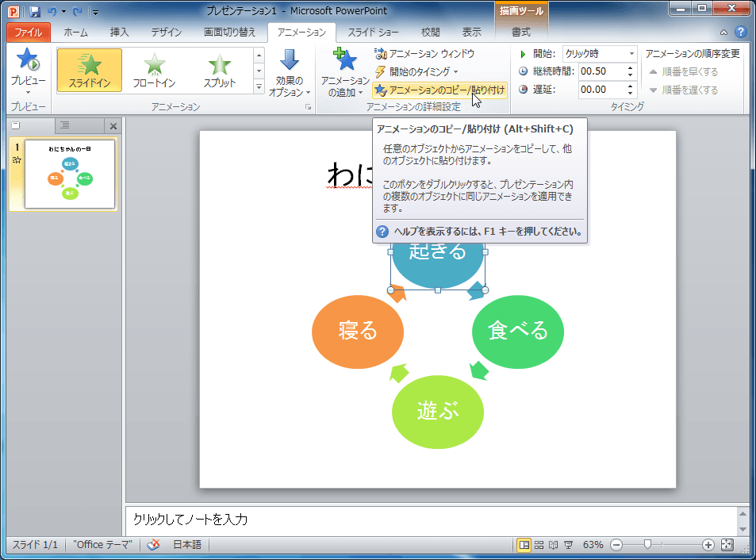
Task: Click the Japanese language status bar item
Action: point(187,545)
